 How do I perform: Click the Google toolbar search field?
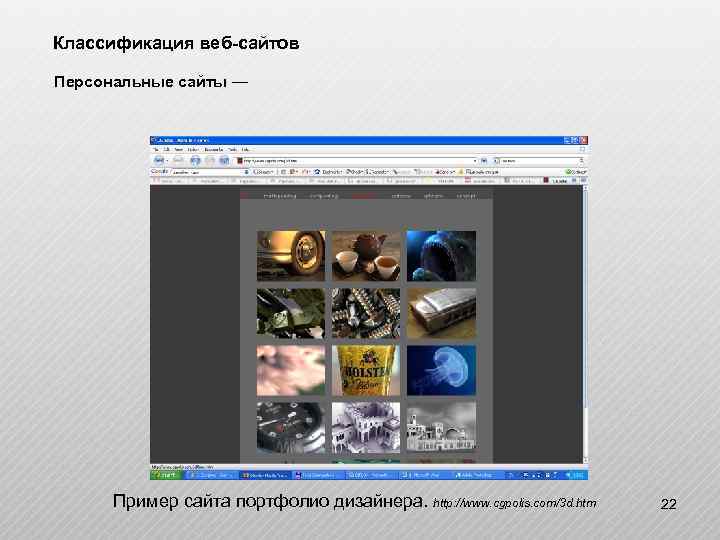tap(209, 172)
